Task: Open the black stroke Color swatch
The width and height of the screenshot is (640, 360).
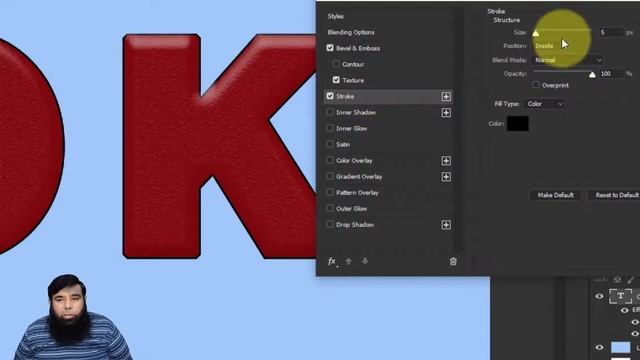Action: pos(518,124)
